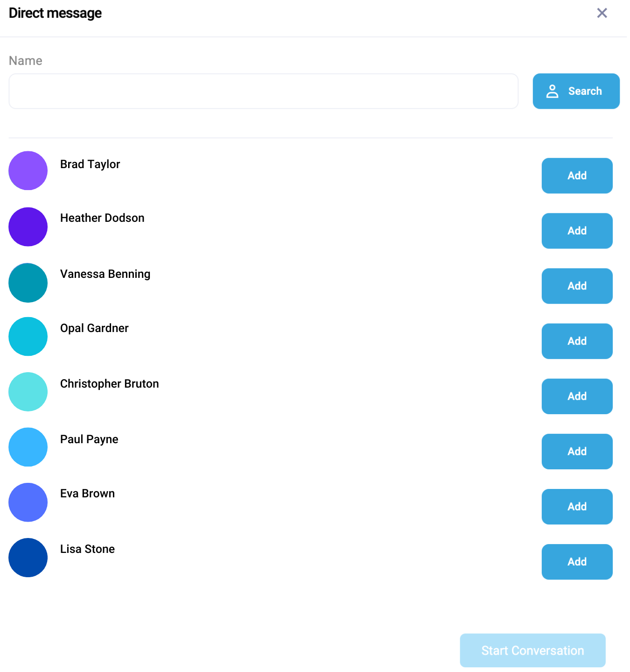The height and width of the screenshot is (672, 630).
Task: Click Christopher Bruton's avatar circle
Action: click(x=28, y=392)
